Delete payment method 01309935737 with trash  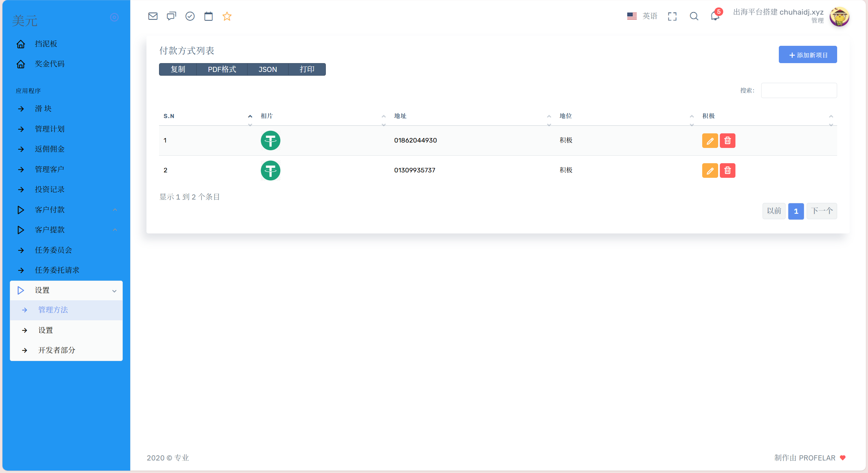tap(727, 170)
